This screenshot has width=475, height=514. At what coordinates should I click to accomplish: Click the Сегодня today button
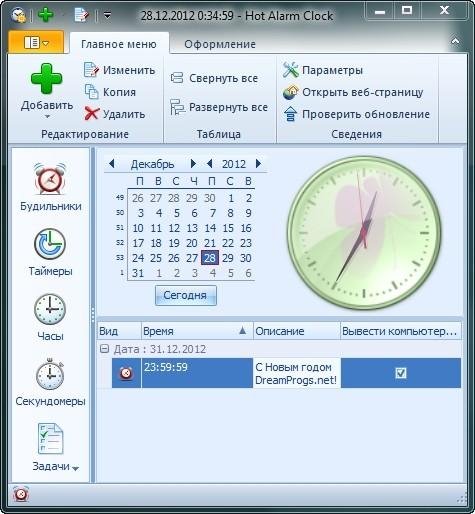186,295
